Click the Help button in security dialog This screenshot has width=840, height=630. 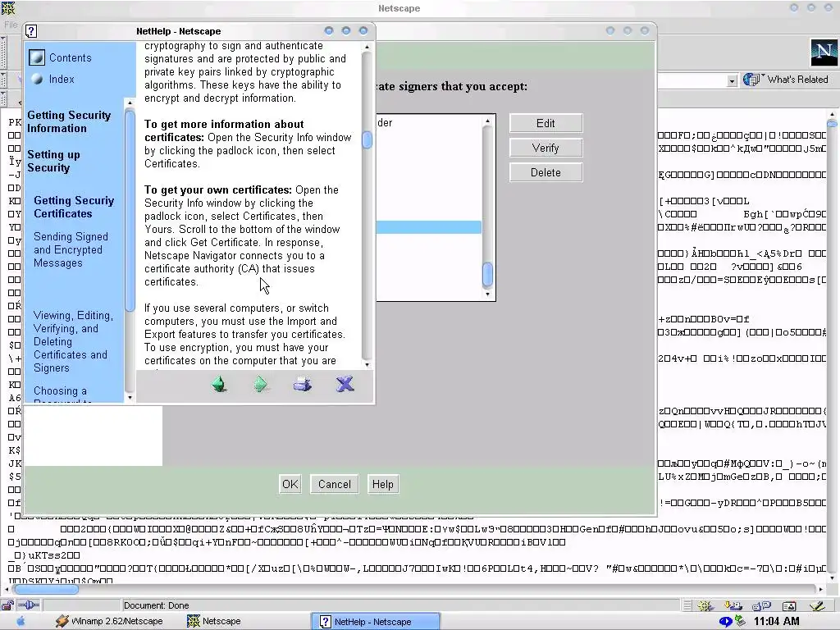[x=382, y=484]
